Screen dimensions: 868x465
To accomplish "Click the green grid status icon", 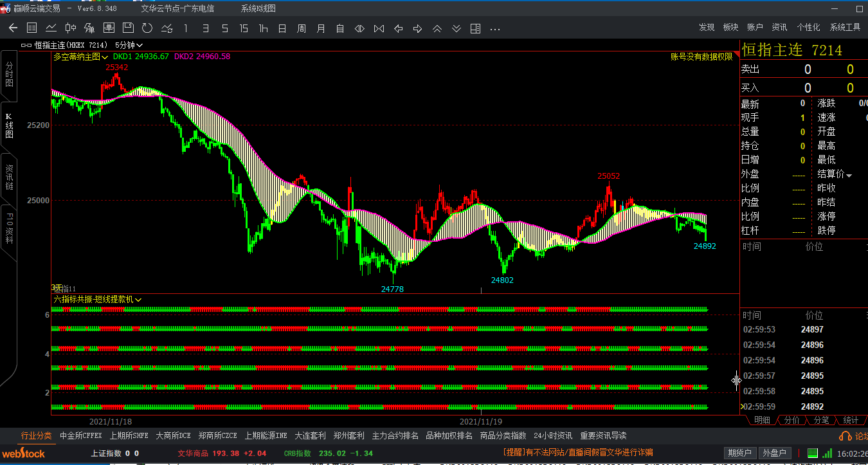I will [x=813, y=453].
